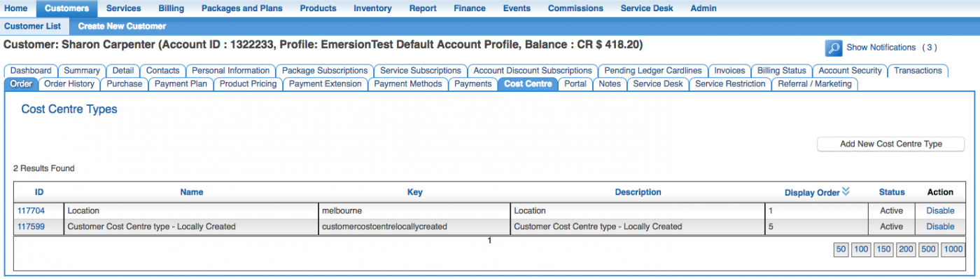Open the Commissions menu

pos(575,8)
